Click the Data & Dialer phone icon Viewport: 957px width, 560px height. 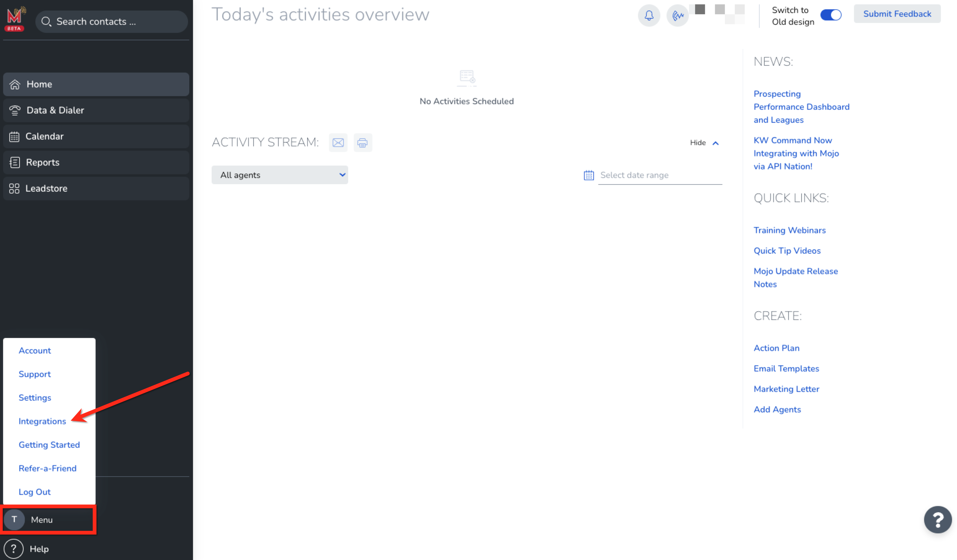[15, 110]
